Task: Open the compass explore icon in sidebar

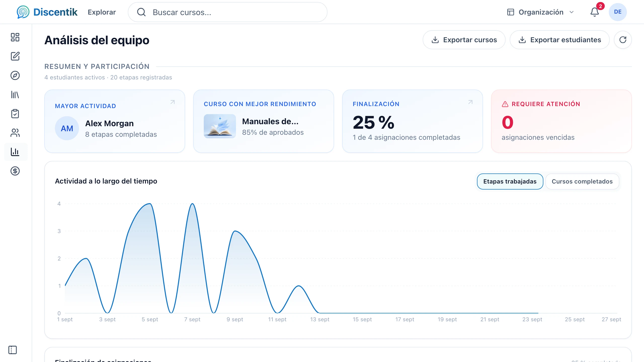Action: pos(15,75)
